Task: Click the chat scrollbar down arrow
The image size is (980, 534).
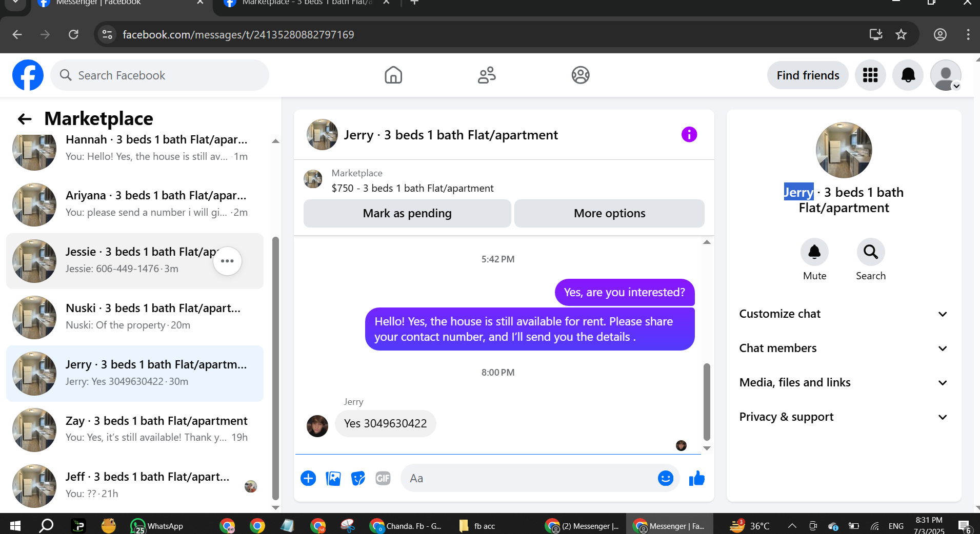Action: click(707, 448)
